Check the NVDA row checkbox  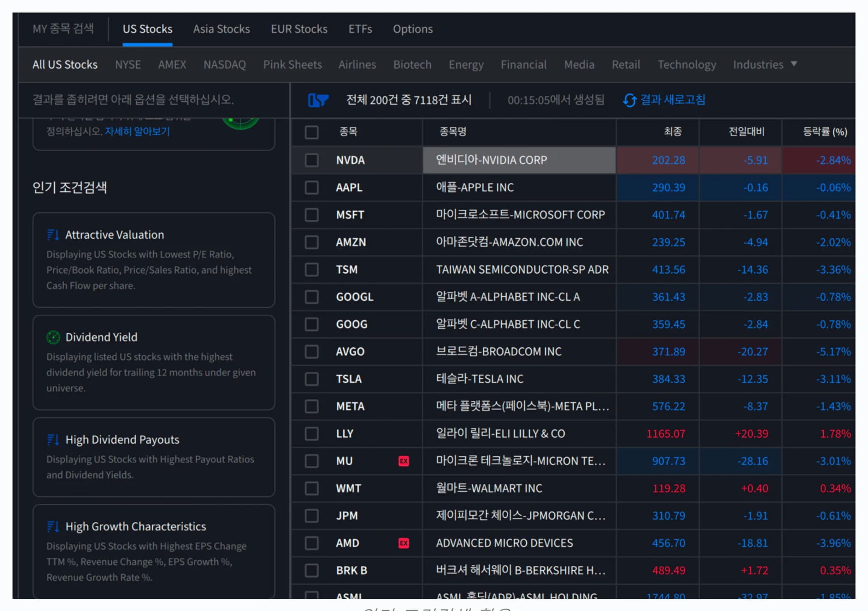click(311, 160)
